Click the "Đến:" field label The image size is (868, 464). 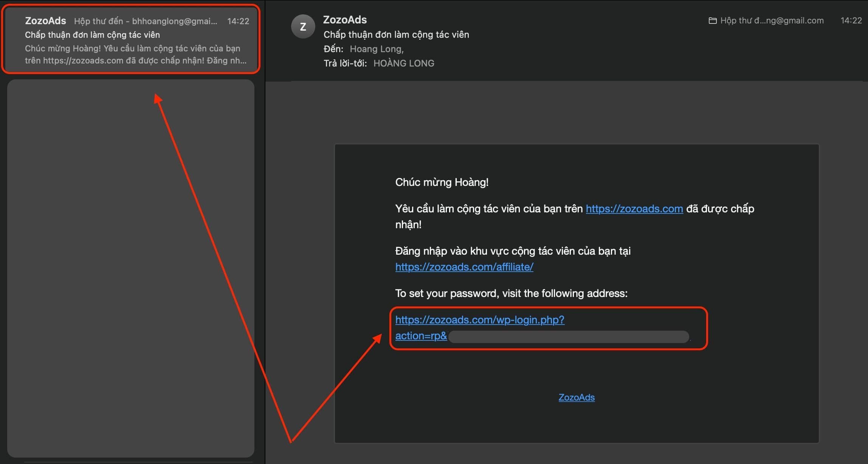333,49
